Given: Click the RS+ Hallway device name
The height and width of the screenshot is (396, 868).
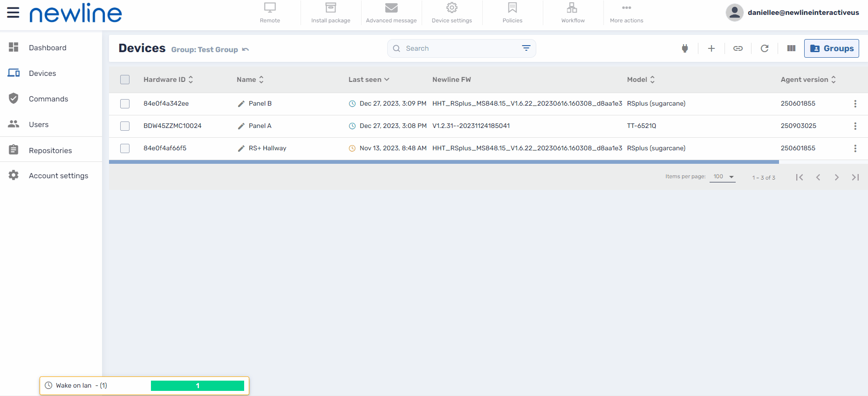Looking at the screenshot, I should tap(267, 148).
